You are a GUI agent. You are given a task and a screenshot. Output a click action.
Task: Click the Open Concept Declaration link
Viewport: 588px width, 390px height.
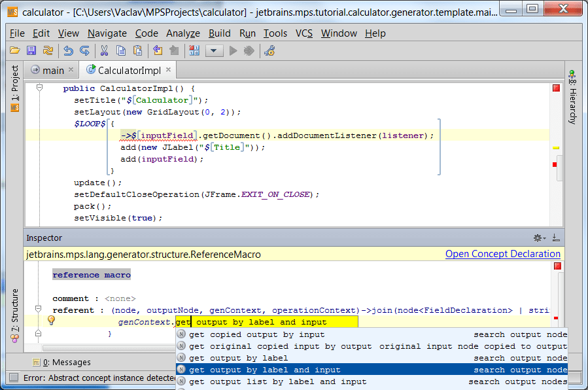pos(502,254)
